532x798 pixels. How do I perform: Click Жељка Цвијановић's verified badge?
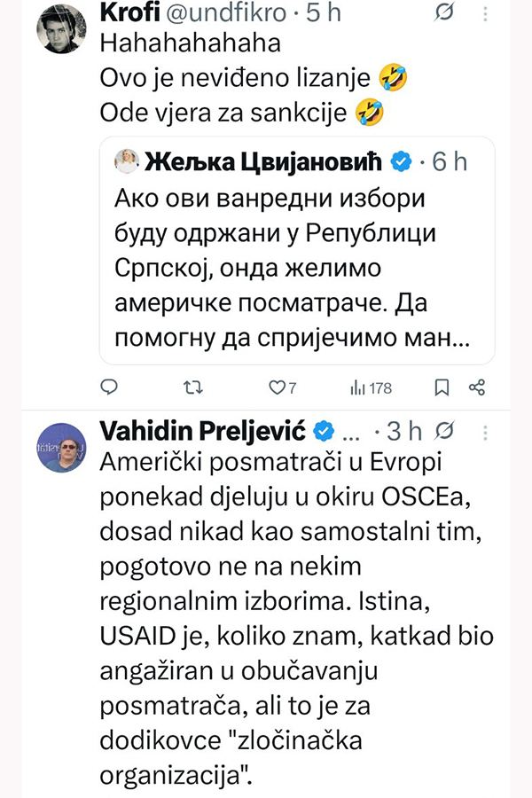tap(402, 161)
